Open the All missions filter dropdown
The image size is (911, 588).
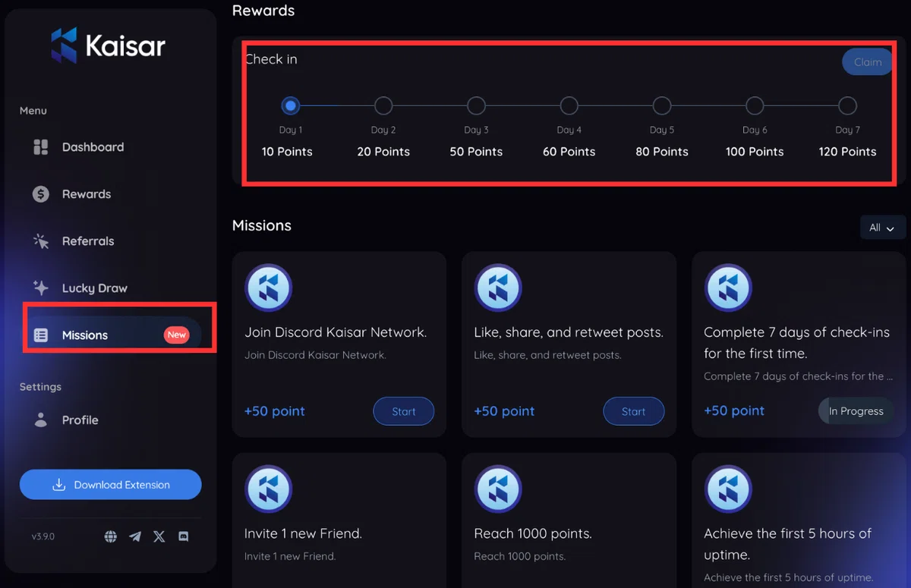[882, 228]
